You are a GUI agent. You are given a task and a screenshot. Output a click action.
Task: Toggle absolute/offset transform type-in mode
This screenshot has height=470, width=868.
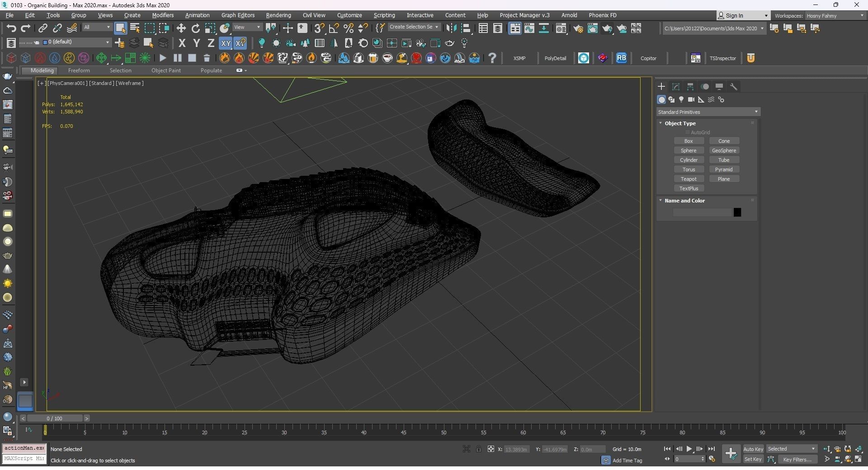tap(491, 449)
